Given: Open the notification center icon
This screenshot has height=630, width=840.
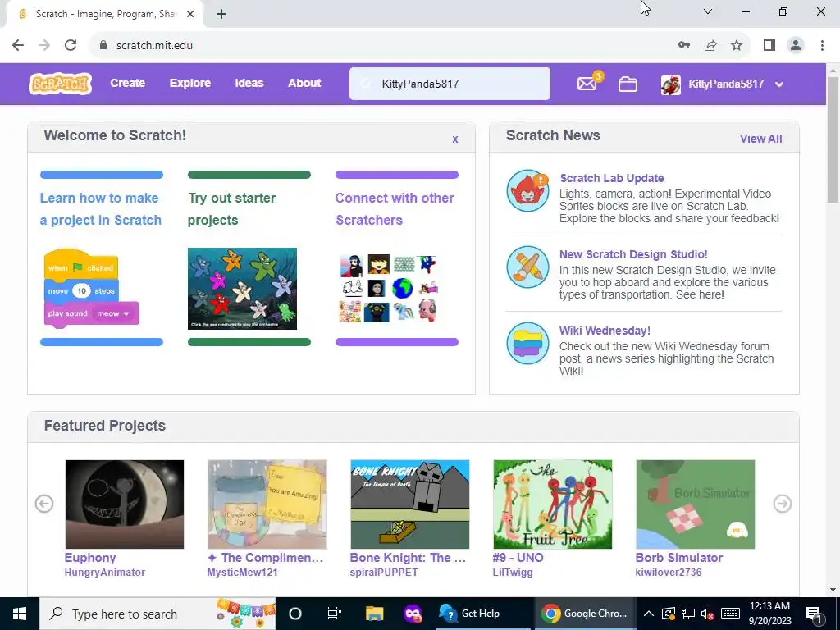Looking at the screenshot, I should 815,614.
